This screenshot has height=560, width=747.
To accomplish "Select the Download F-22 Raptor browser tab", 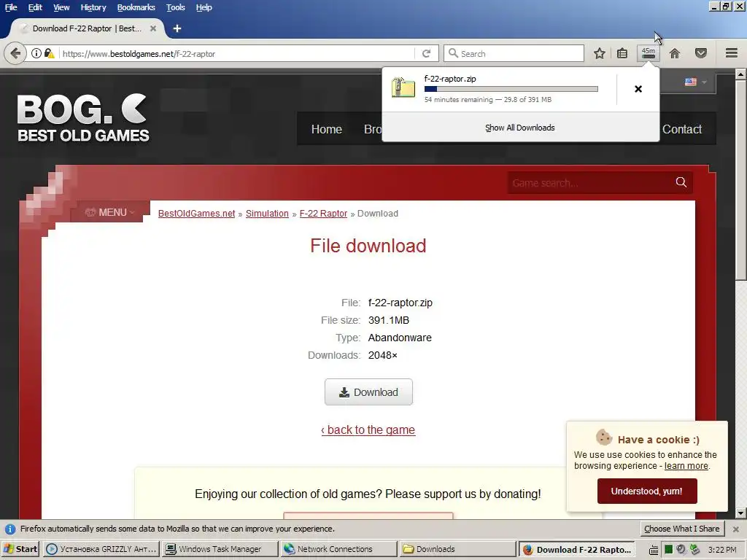I will click(87, 28).
